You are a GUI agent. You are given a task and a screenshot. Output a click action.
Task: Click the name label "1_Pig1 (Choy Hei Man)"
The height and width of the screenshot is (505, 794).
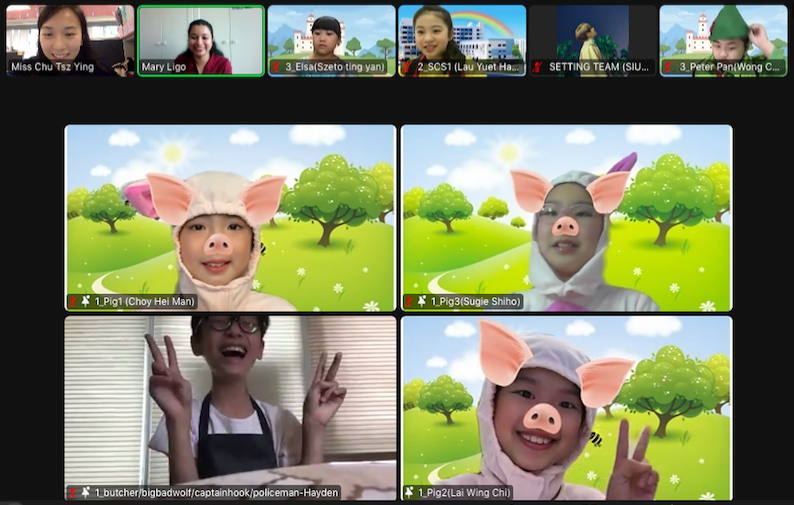(x=144, y=301)
